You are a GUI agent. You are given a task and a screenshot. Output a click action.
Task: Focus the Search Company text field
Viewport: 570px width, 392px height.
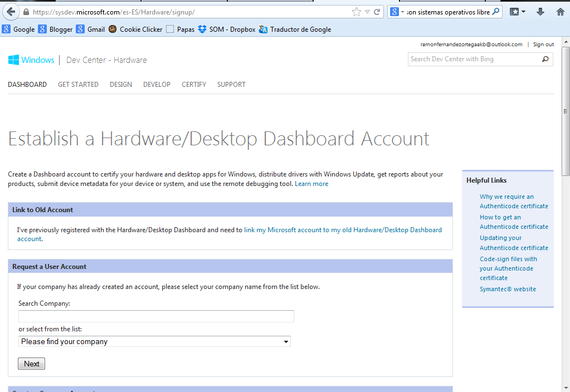(x=156, y=316)
